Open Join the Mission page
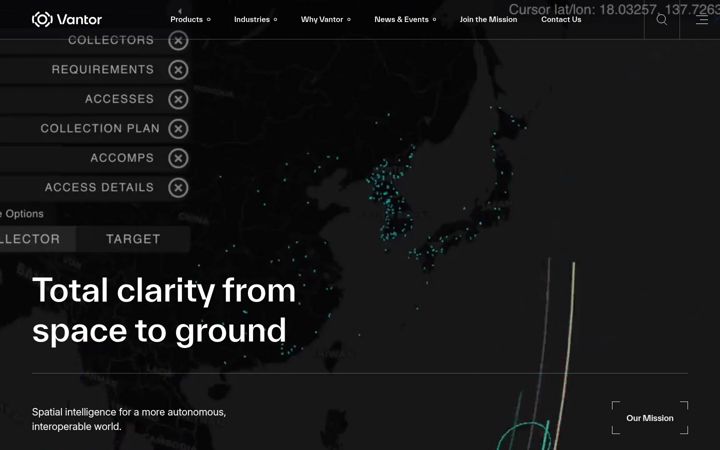720x450 pixels. tap(488, 19)
